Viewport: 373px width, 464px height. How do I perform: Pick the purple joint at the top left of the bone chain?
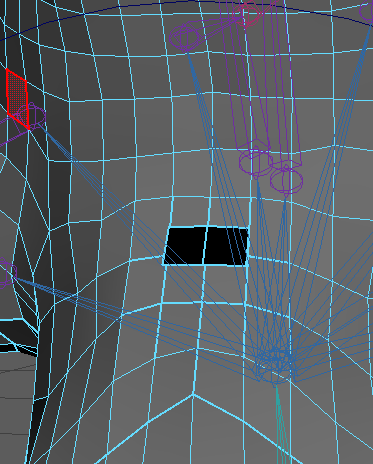tap(183, 37)
